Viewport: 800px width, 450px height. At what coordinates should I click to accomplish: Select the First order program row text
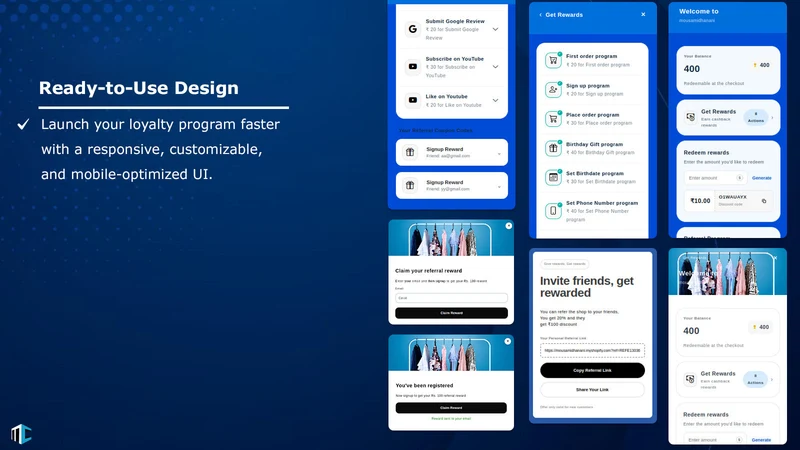tap(597, 60)
